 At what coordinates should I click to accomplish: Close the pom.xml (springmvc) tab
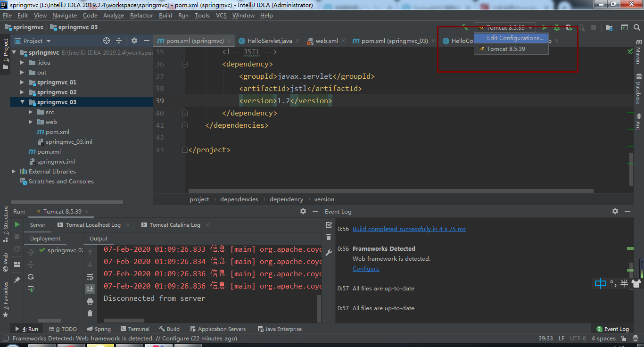point(230,41)
